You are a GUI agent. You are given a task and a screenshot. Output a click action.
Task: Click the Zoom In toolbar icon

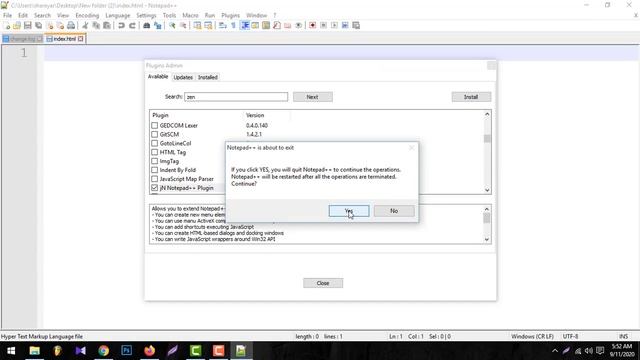click(x=172, y=25)
